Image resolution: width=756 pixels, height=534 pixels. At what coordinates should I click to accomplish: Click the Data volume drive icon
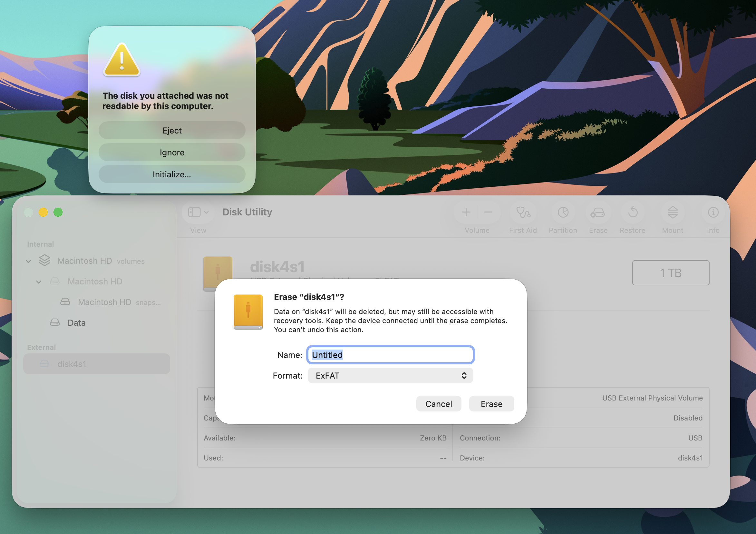pyautogui.click(x=55, y=322)
